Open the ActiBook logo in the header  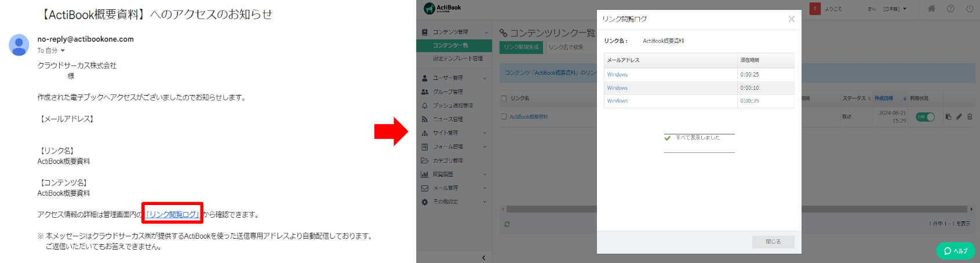click(x=442, y=8)
